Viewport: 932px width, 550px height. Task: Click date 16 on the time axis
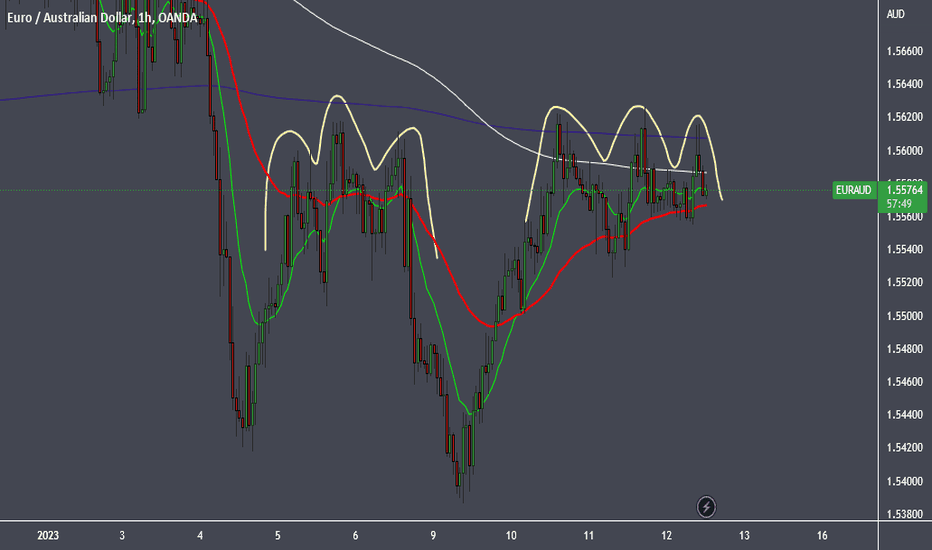[x=822, y=536]
